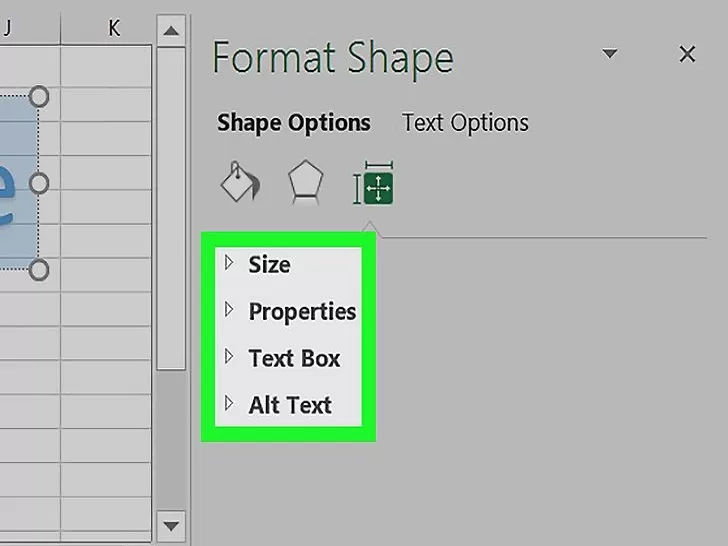
Task: Switch to the Text Options tab
Action: pos(465,123)
